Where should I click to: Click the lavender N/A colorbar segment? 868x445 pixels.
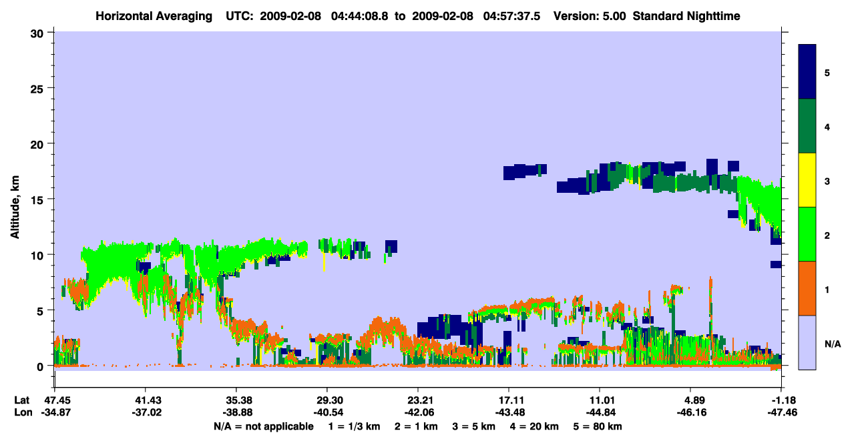coord(807,342)
